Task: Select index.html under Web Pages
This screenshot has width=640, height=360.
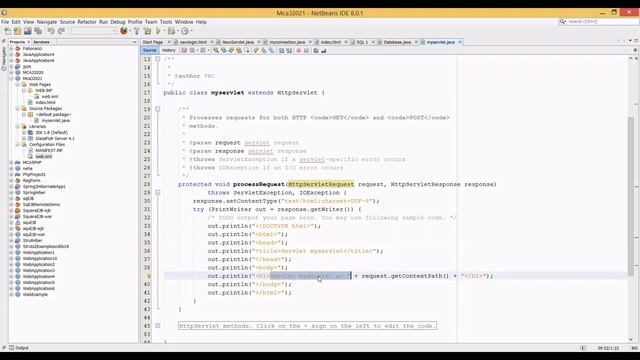Action: pos(45,102)
